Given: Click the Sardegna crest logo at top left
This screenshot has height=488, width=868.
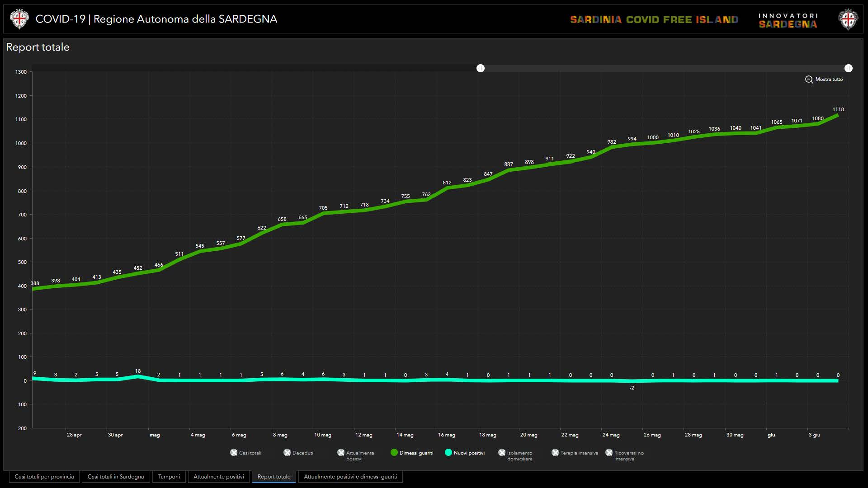Looking at the screenshot, I should click(19, 19).
